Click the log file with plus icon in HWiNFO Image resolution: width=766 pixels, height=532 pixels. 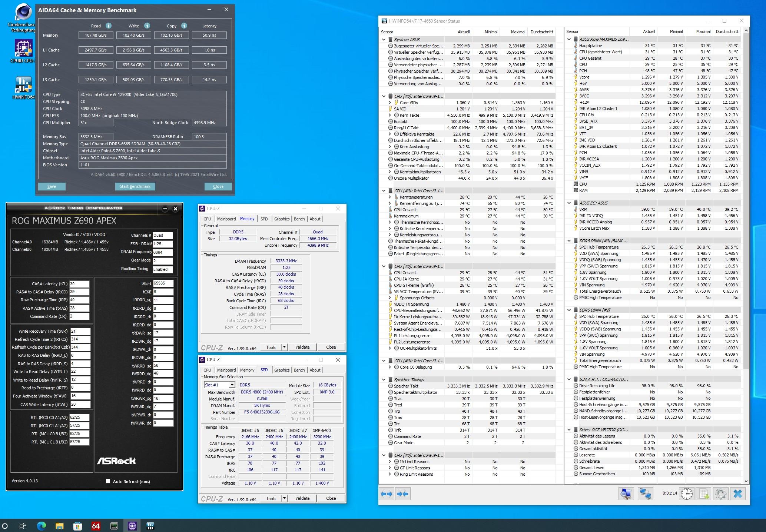[704, 494]
